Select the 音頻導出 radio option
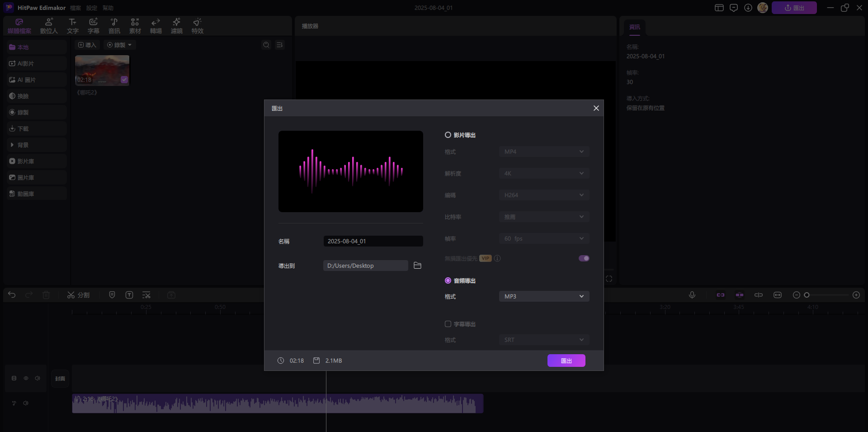This screenshot has width=868, height=432. [448, 280]
